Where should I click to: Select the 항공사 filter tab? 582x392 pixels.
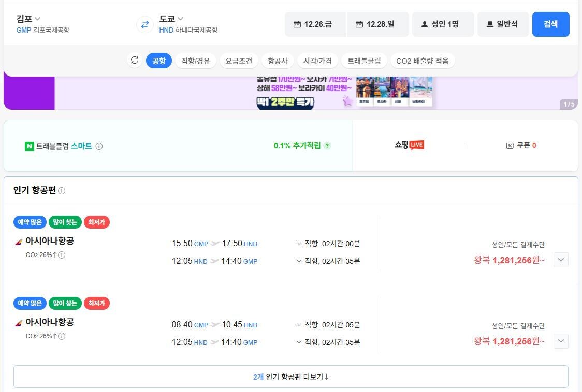click(278, 61)
